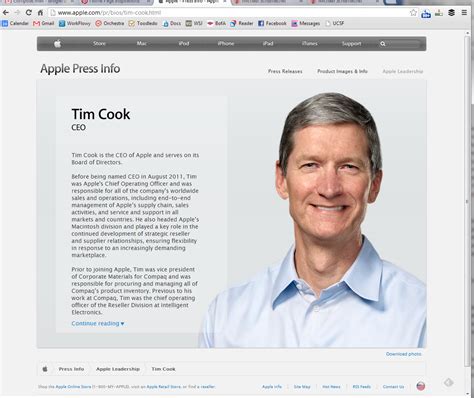Open the Chrome menu hamburger icon
Image resolution: width=474 pixels, height=398 pixels.
coord(464,13)
